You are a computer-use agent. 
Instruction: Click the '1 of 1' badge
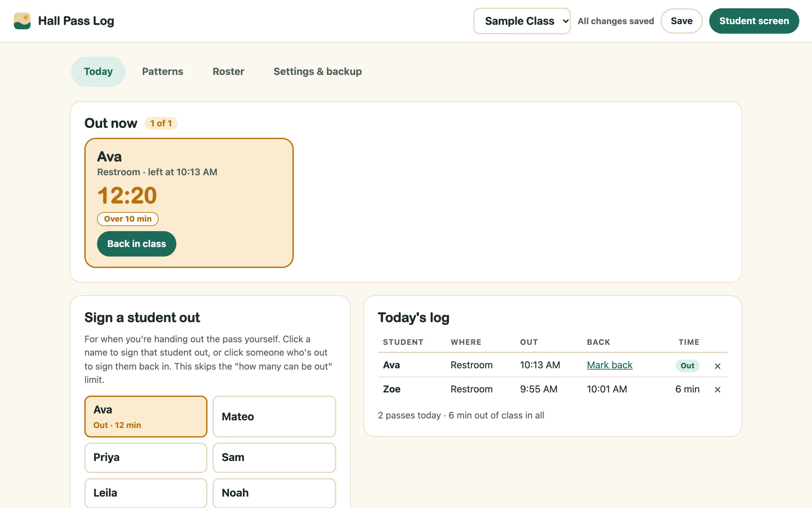tap(161, 123)
